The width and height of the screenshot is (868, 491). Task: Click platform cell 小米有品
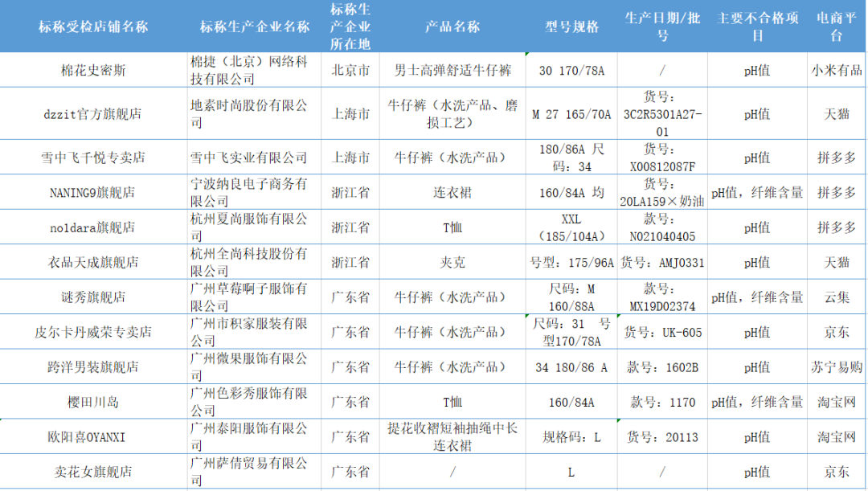pyautogui.click(x=837, y=70)
